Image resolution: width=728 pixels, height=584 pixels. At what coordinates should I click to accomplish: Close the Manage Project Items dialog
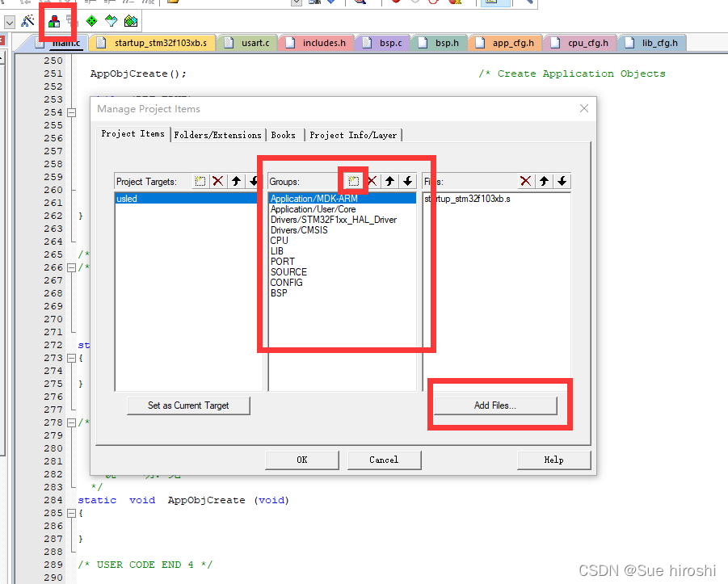click(584, 108)
